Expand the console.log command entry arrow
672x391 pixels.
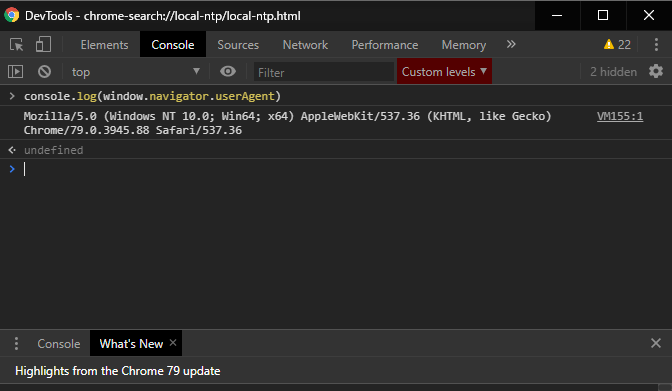pos(12,96)
